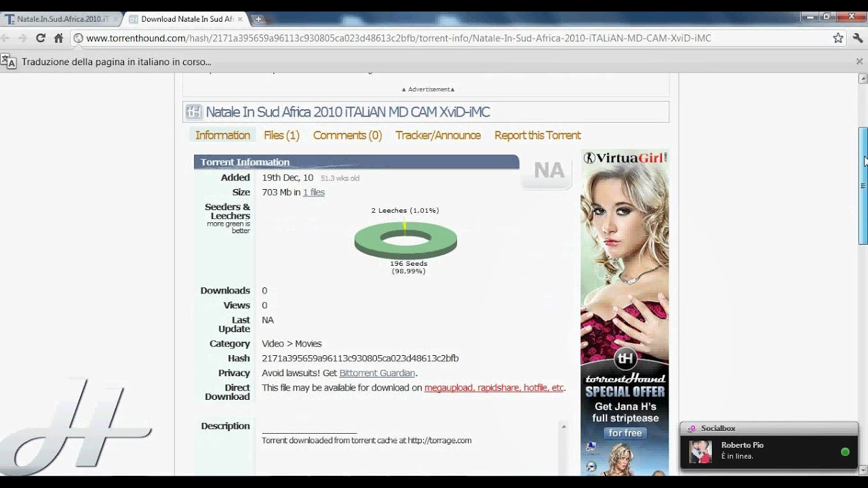868x488 pixels.
Task: Click the back navigation arrow
Action: (5, 38)
